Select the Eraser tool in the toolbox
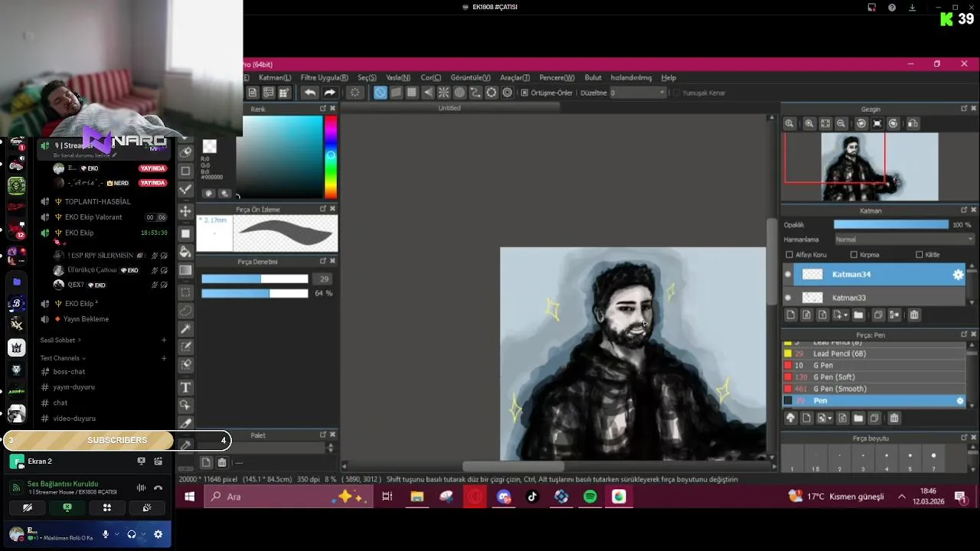The image size is (980, 551). click(x=185, y=152)
